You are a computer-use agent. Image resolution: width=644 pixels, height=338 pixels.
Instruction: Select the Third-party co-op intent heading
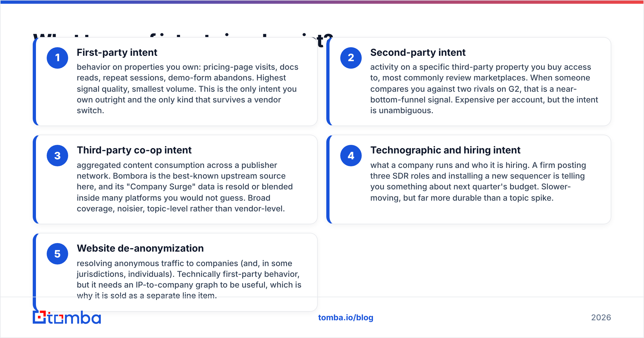click(x=134, y=150)
